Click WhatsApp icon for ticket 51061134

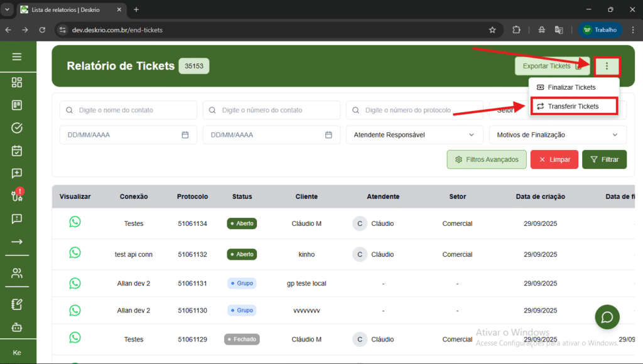pyautogui.click(x=75, y=222)
